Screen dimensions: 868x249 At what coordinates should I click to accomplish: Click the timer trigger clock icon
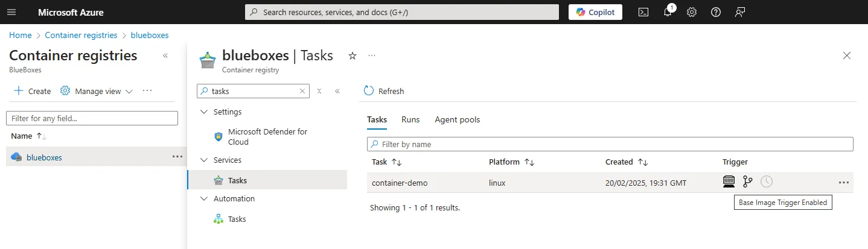pos(767,181)
